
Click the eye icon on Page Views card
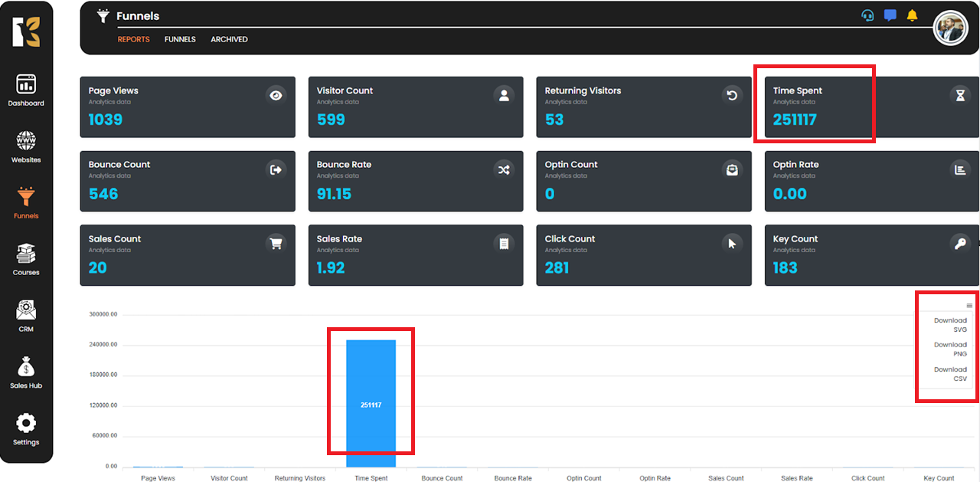276,95
